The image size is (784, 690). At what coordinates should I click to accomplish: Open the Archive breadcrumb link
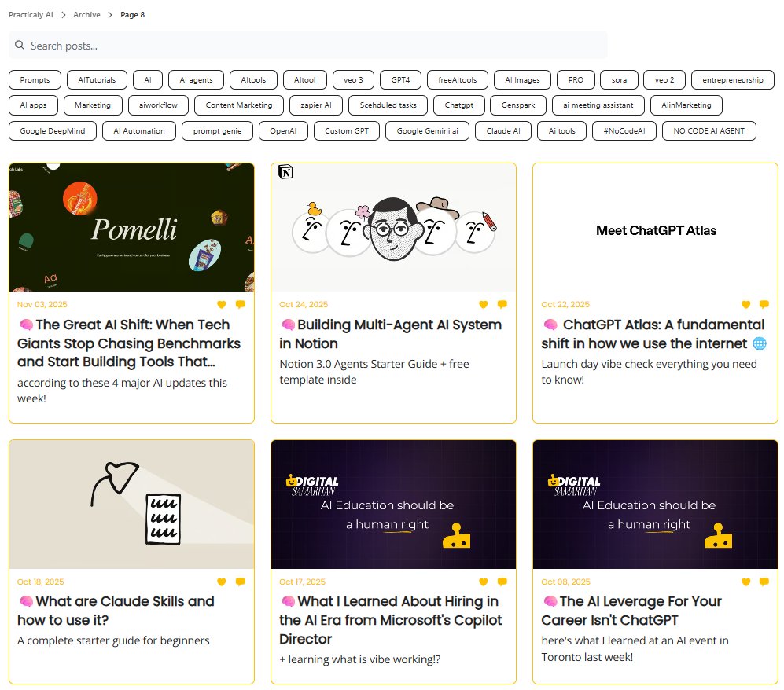86,14
